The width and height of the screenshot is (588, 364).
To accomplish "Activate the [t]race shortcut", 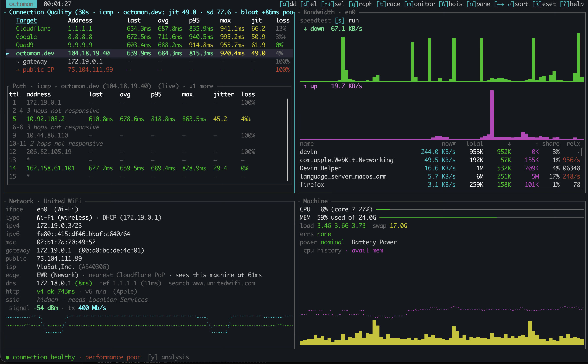I will [x=388, y=4].
